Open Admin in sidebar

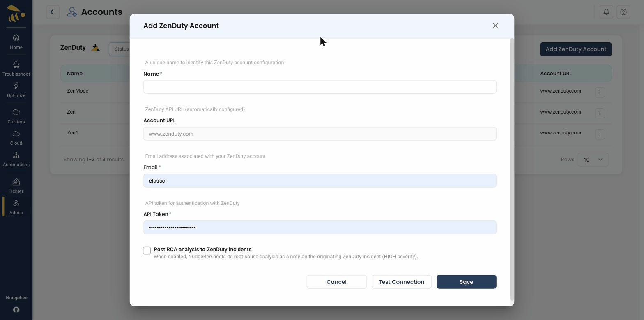tap(16, 207)
